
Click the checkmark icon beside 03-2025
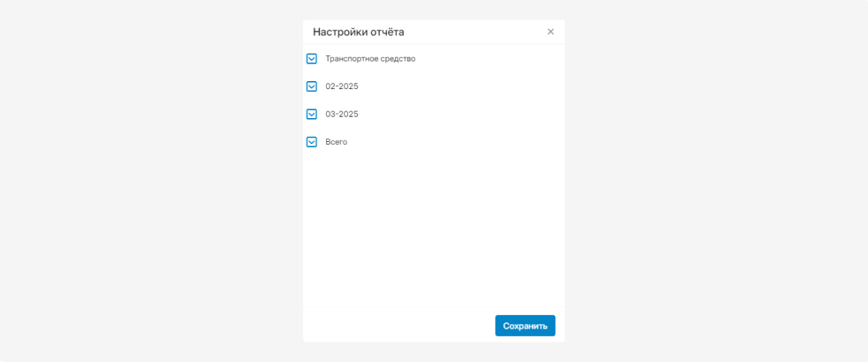click(312, 114)
